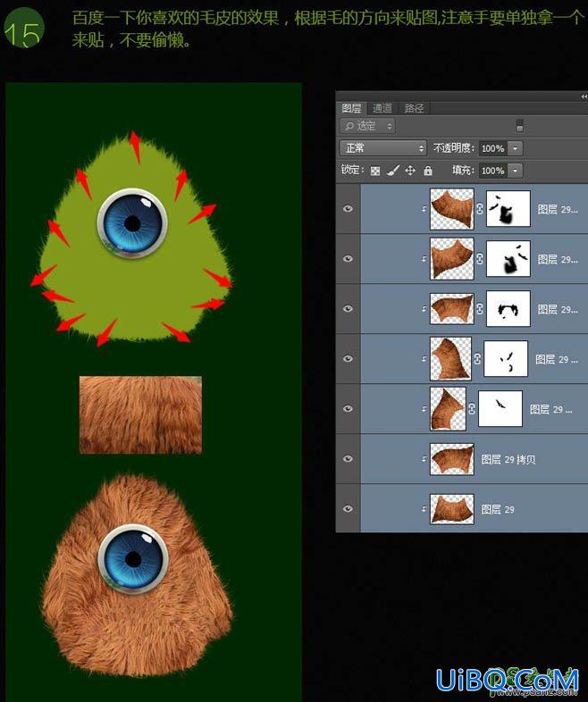Click the lock transparent pixels icon
Screen dimensions: 588x702
click(x=375, y=171)
